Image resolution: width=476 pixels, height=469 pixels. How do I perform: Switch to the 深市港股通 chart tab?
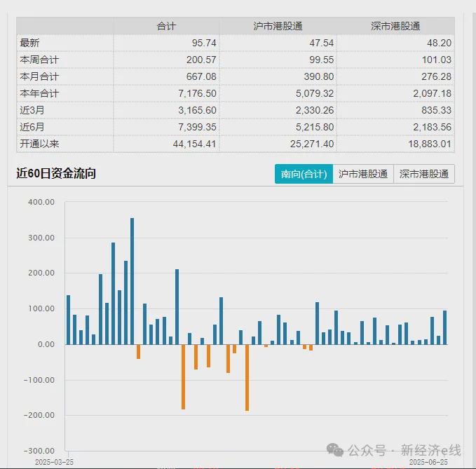[x=424, y=174]
